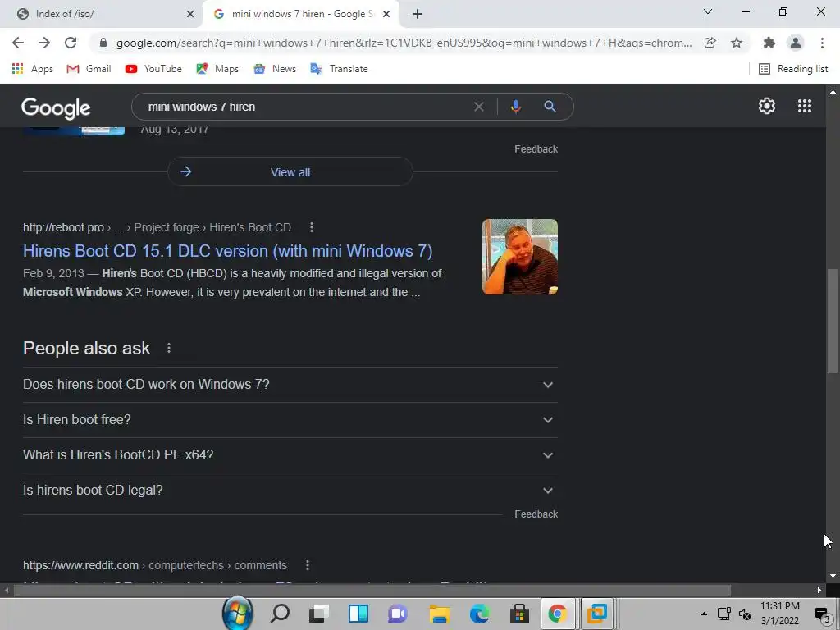Open notification center icon
The image size is (840, 630).
(x=822, y=615)
